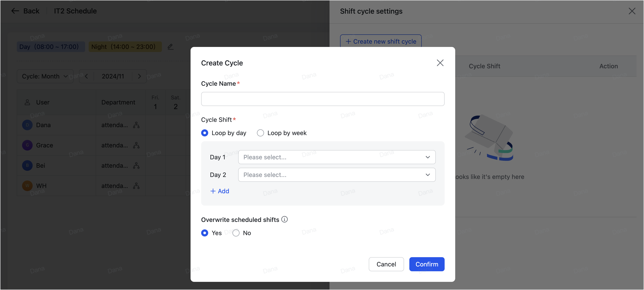644x290 pixels.
Task: Open the Cycle: Month dropdown
Action: (x=45, y=76)
